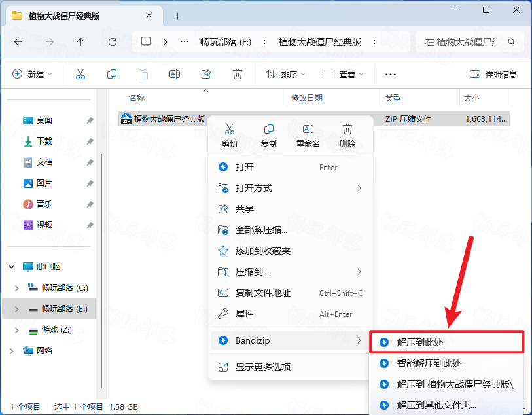532x415 pixels.
Task: Open the 查看 view dropdown
Action: [344, 74]
